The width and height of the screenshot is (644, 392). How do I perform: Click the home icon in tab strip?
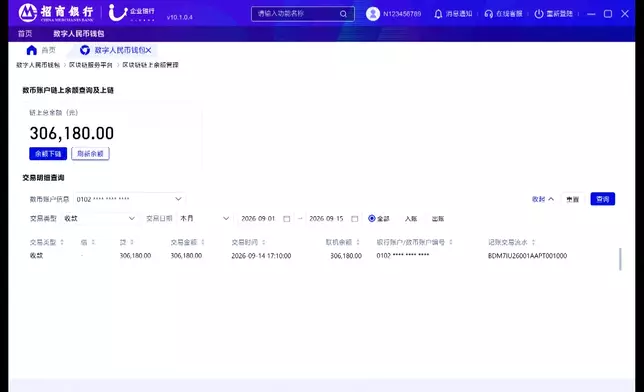pos(32,50)
